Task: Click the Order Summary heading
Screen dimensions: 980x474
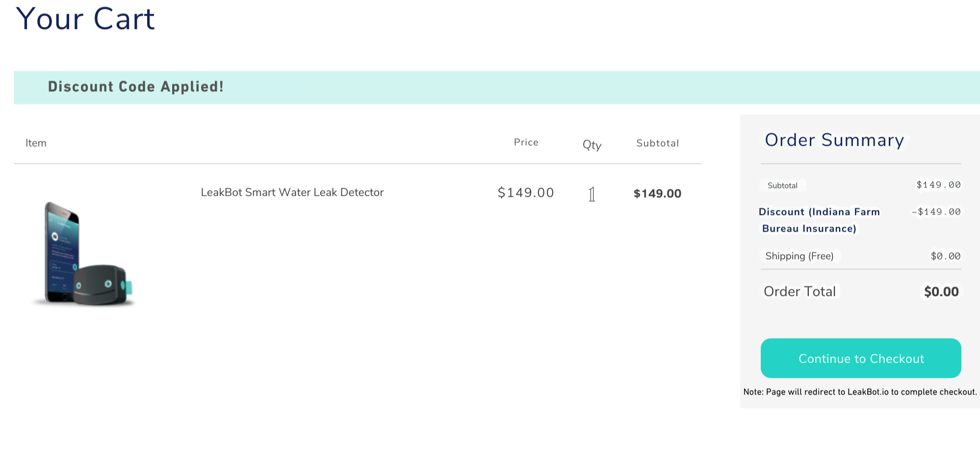Action: click(834, 140)
